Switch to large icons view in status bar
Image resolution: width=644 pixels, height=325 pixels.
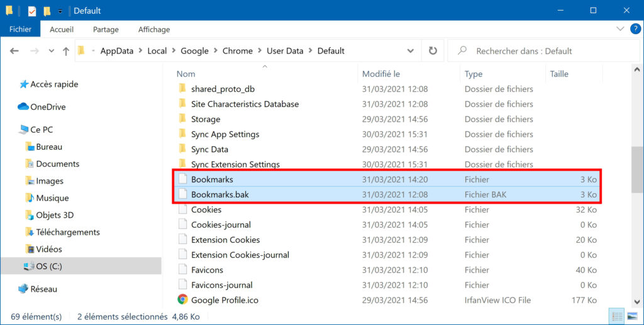click(x=633, y=316)
